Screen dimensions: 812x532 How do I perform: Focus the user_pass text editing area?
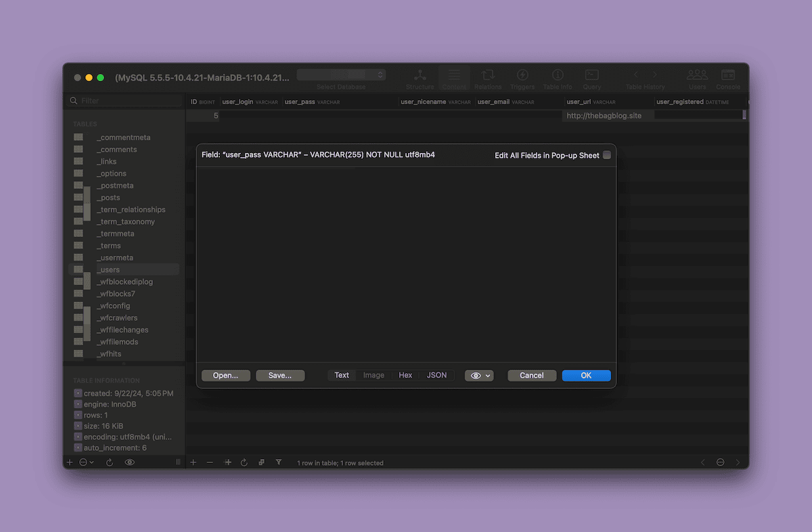tap(406, 265)
